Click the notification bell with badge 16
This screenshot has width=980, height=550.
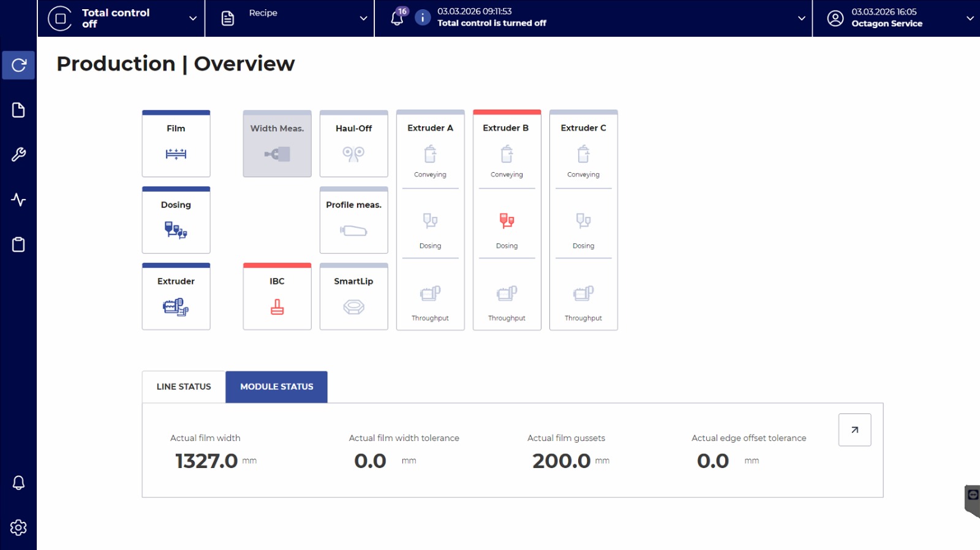pyautogui.click(x=397, y=18)
